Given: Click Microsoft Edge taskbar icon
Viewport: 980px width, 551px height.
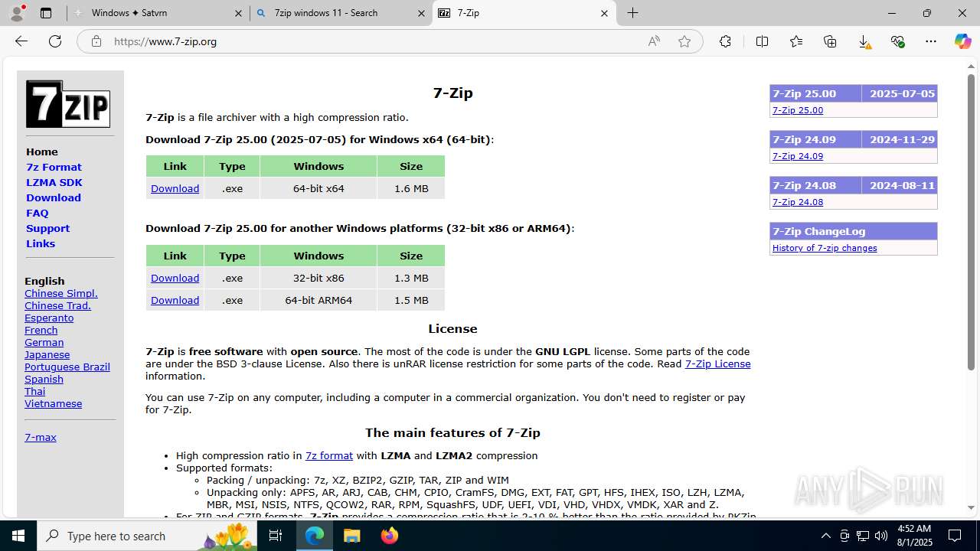Looking at the screenshot, I should 315,536.
